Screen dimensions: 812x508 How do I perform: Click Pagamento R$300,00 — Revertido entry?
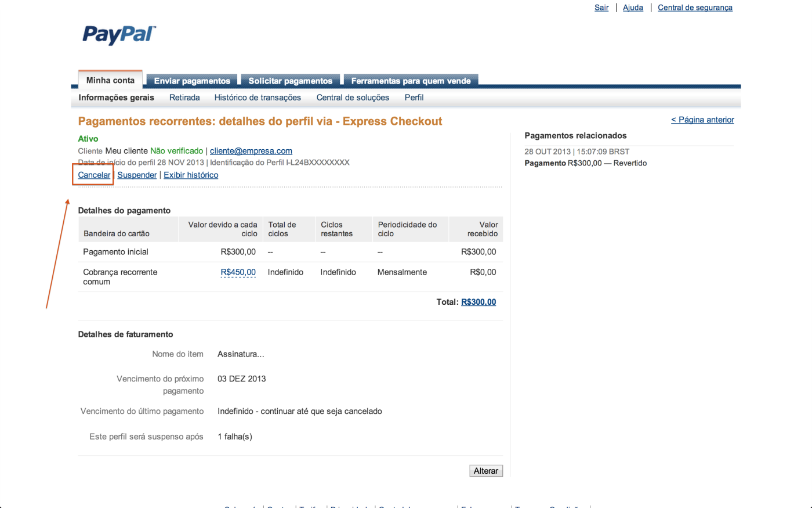586,163
